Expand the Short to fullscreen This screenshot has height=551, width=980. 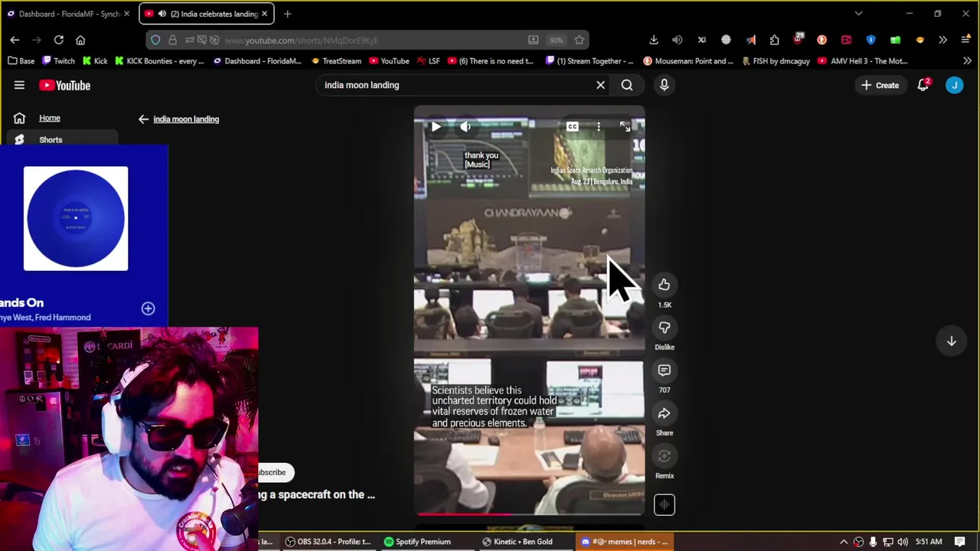(625, 127)
